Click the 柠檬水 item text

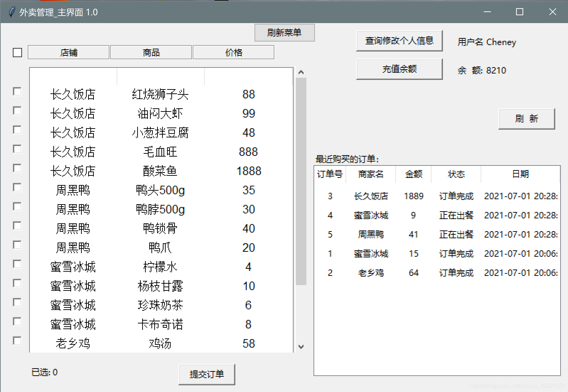[x=160, y=267]
